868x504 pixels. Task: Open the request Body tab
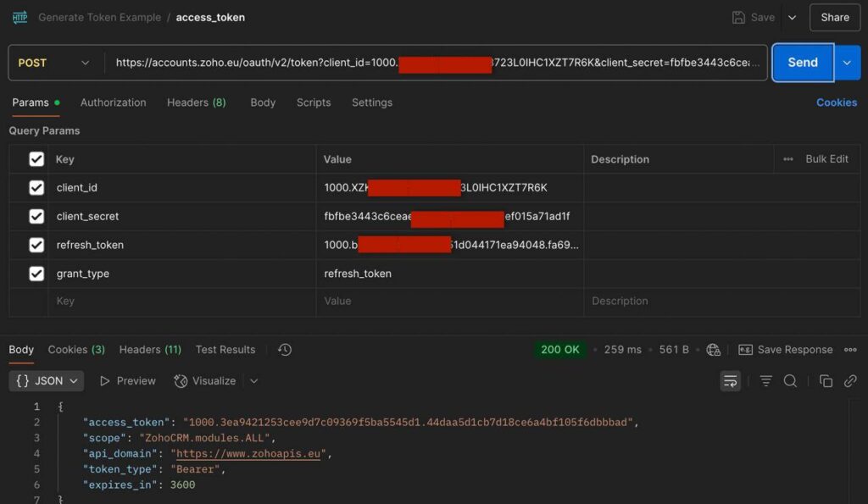click(x=263, y=102)
